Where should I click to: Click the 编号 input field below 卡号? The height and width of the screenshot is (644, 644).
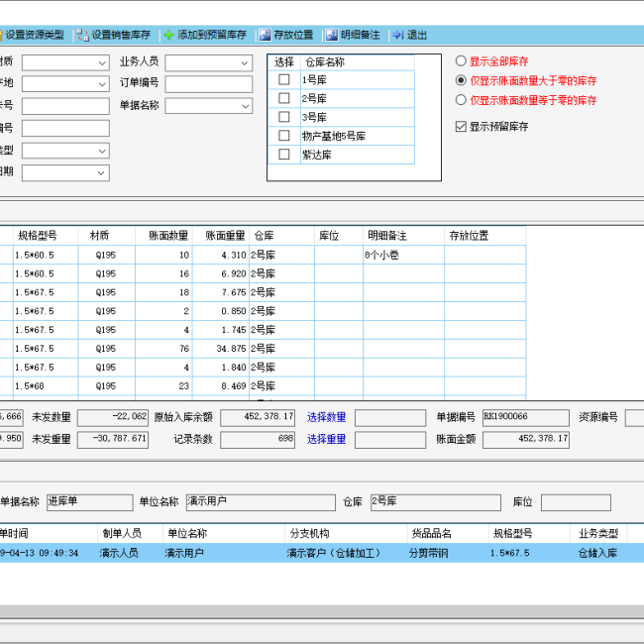(65, 128)
